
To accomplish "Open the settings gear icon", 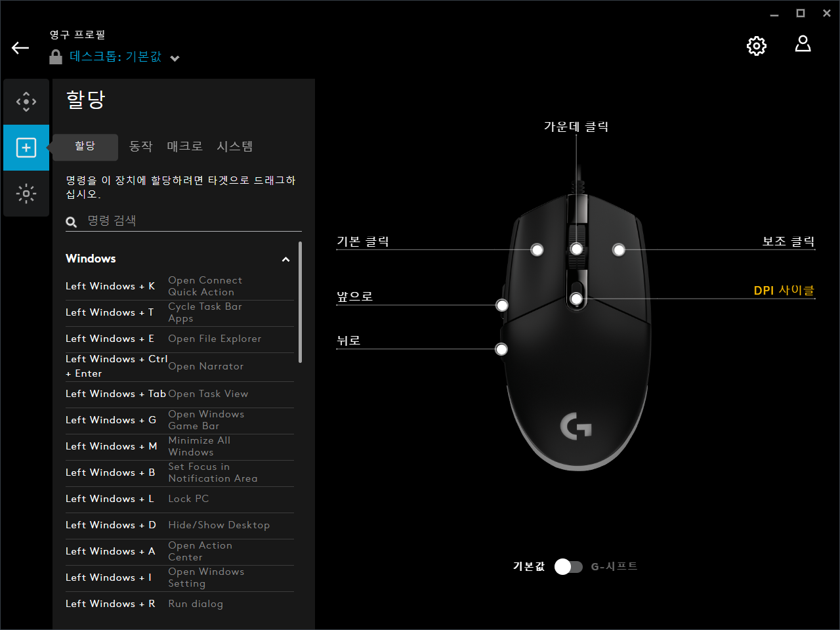I will (x=756, y=45).
